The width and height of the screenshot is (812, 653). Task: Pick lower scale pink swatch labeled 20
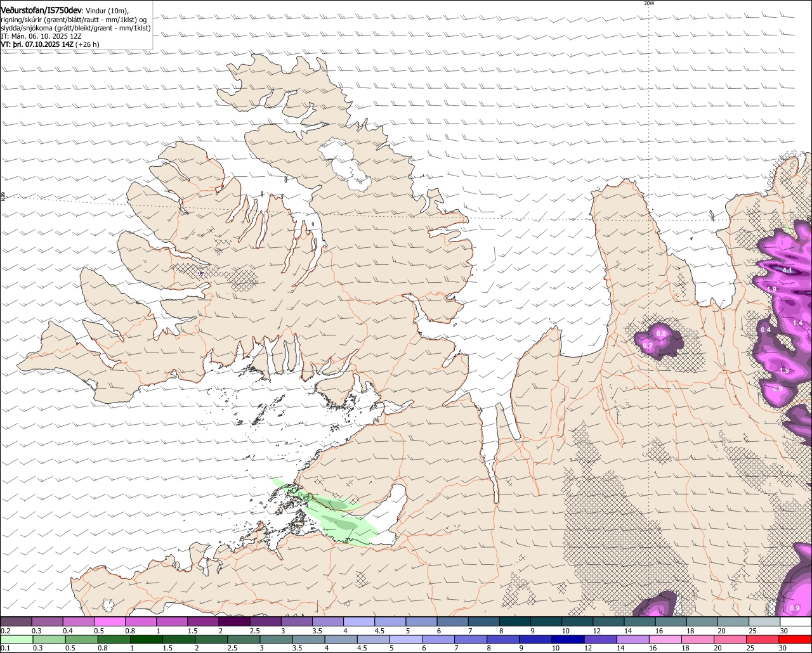(x=729, y=639)
